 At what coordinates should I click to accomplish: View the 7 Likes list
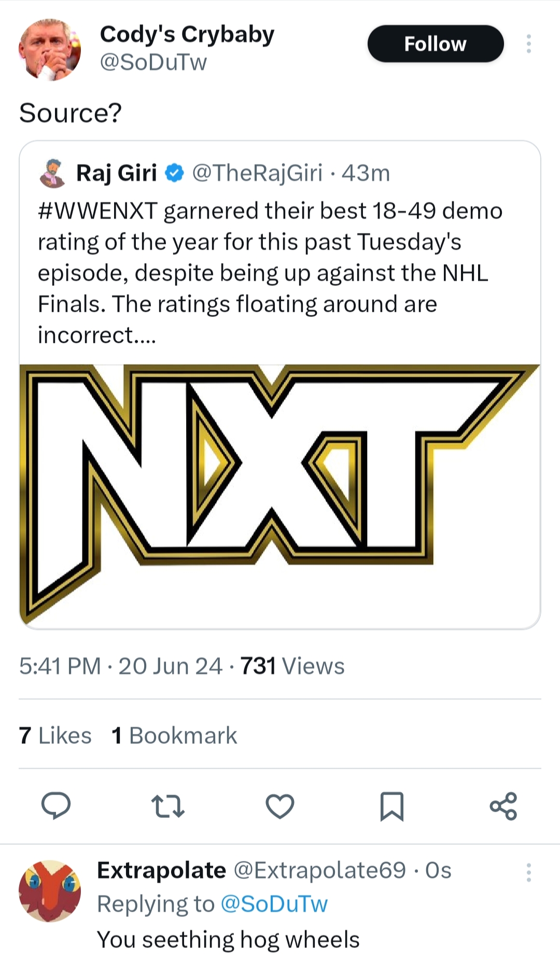(x=55, y=735)
